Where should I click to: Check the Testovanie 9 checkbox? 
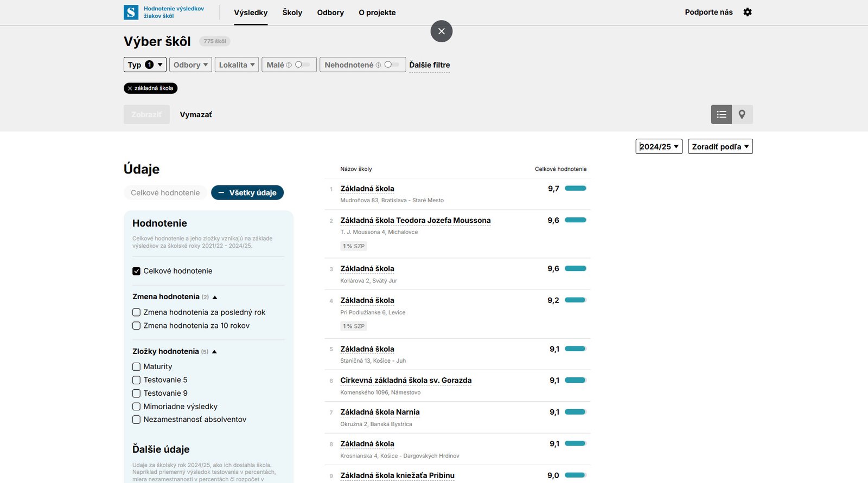[137, 393]
